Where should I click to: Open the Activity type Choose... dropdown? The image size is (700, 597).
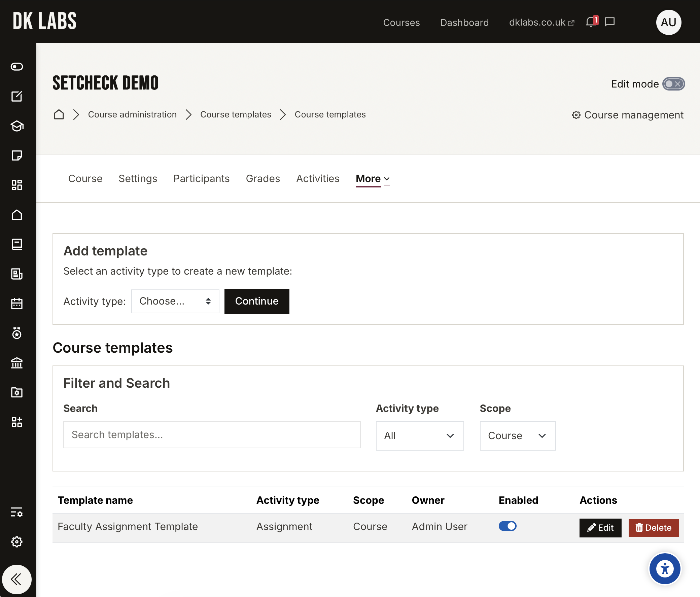[175, 301]
